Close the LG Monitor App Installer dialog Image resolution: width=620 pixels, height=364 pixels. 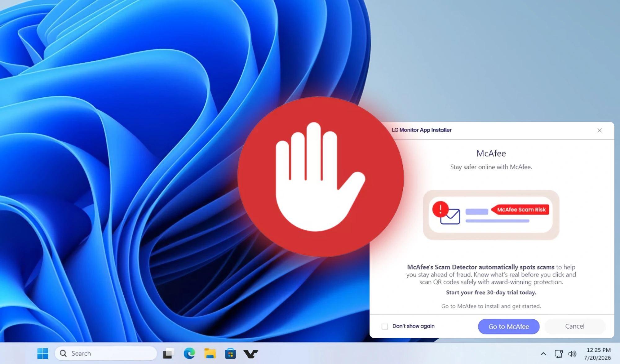click(x=600, y=131)
